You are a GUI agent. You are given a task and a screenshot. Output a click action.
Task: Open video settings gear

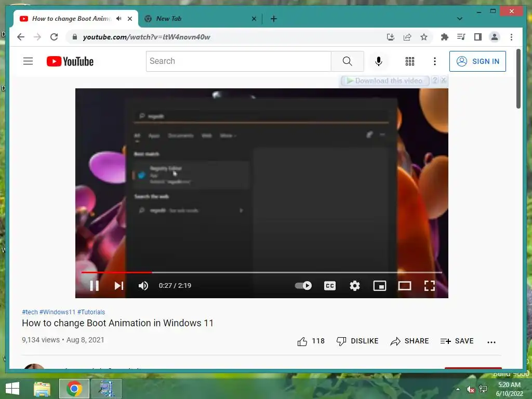coord(354,286)
